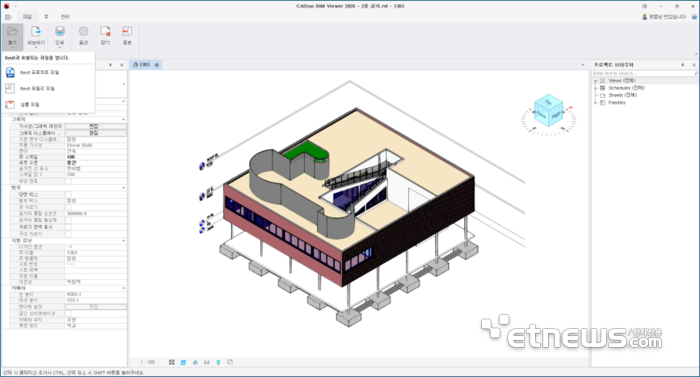Close the Properties panel
This screenshot has height=377, width=700.
point(122,65)
